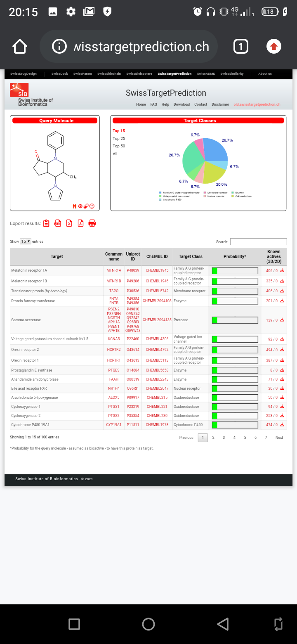Image resolution: width=297 pixels, height=644 pixels.
Task: Select Top 25 target classes view
Action: coord(119,139)
